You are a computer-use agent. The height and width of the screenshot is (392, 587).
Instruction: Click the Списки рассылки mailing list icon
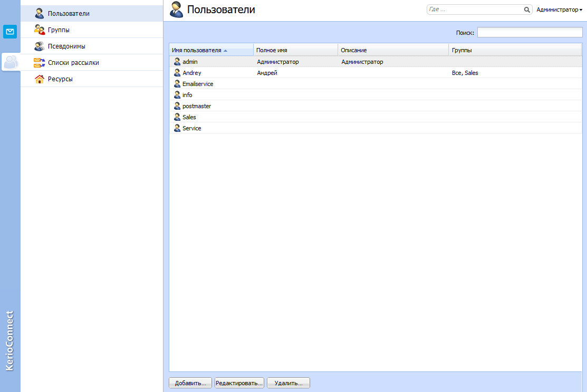tap(39, 63)
